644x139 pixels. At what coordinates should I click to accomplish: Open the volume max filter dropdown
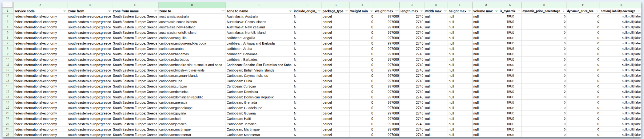(496, 11)
